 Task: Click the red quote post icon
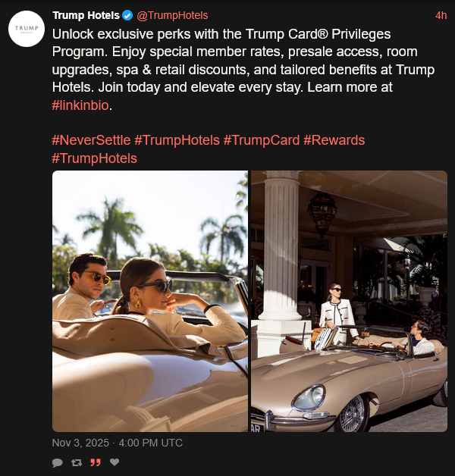96,462
